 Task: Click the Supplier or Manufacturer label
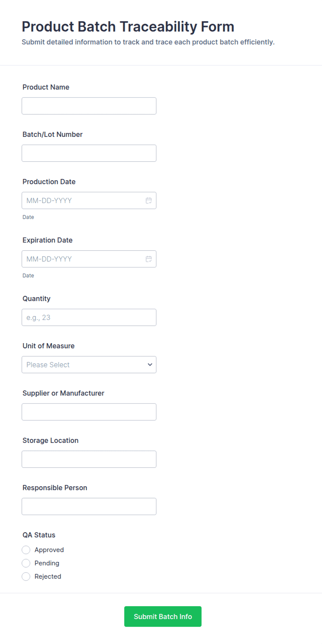(x=63, y=393)
